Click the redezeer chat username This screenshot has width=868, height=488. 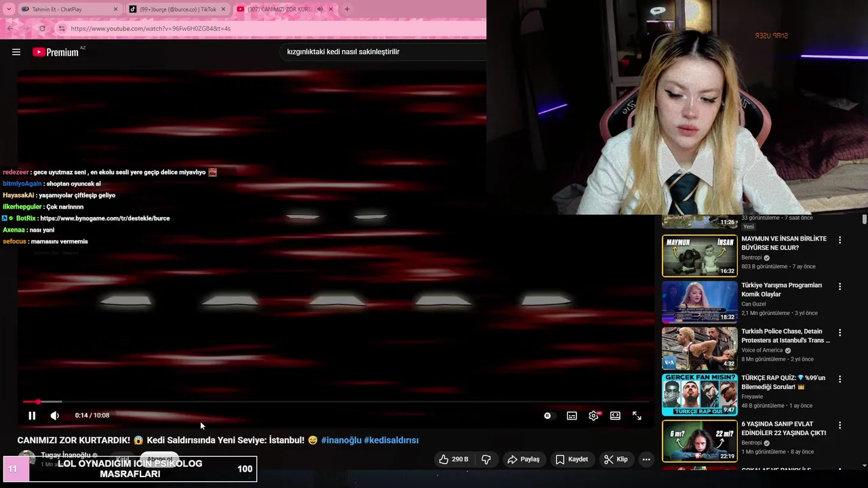click(16, 172)
